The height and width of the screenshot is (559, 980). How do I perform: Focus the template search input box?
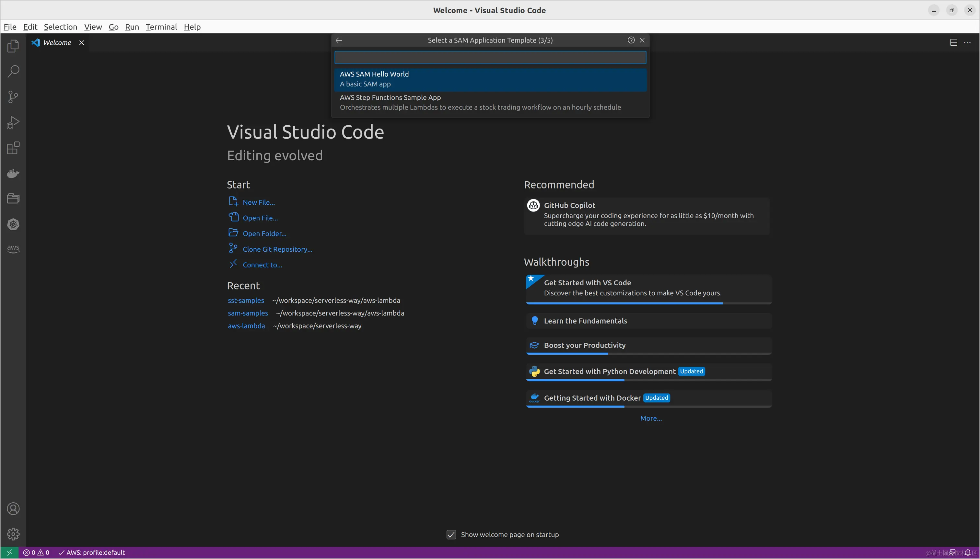pos(490,58)
